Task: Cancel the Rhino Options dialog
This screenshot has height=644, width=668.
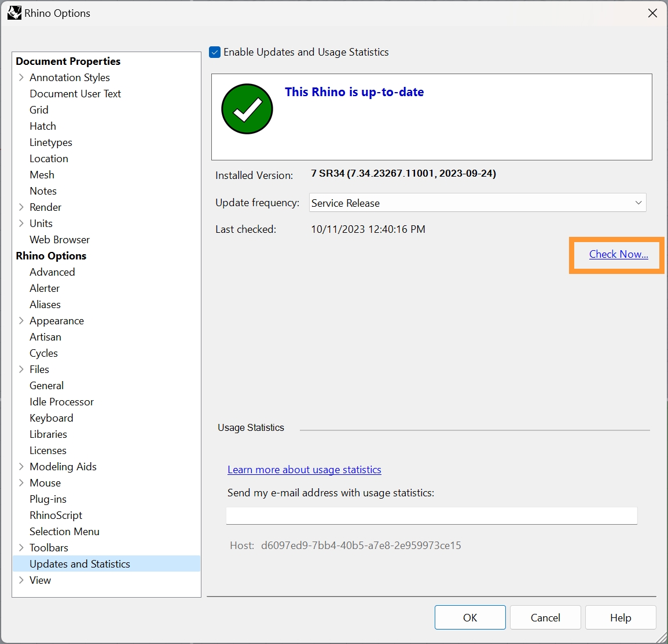Action: coord(545,618)
